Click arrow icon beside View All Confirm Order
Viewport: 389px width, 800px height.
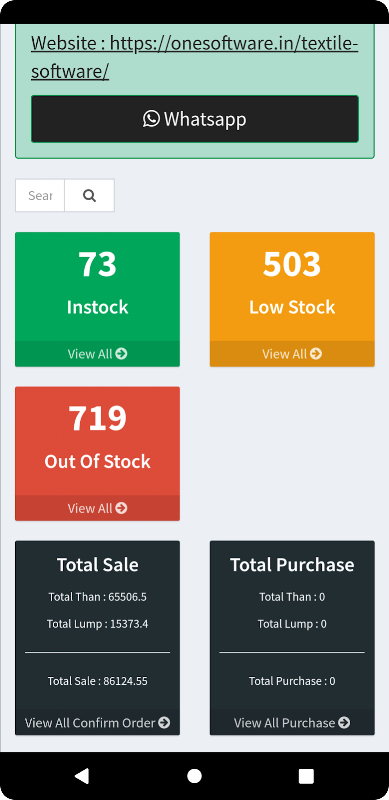pos(164,722)
